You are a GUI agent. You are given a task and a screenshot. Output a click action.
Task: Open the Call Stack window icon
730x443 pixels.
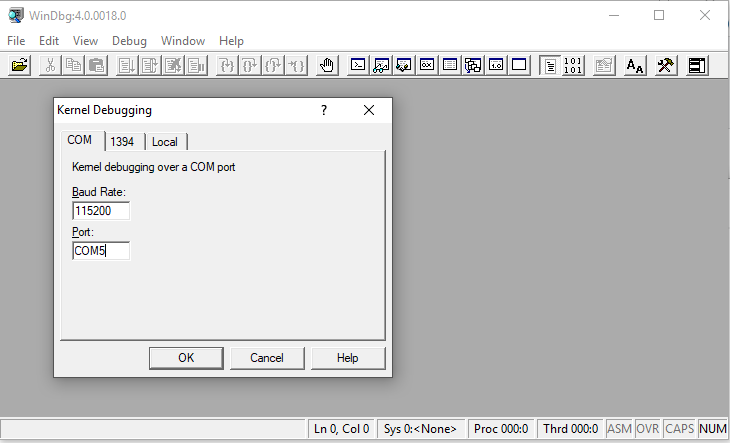point(473,65)
